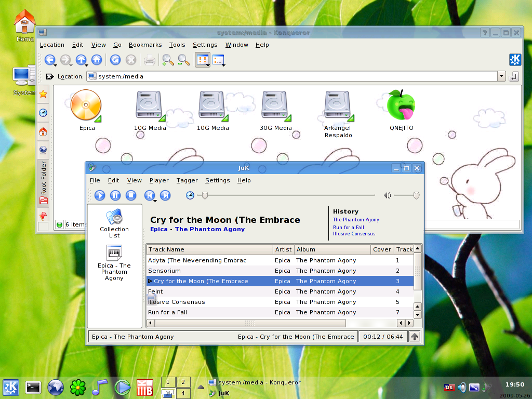Click the zoom in magnifier icon
532x399 pixels.
click(x=168, y=60)
